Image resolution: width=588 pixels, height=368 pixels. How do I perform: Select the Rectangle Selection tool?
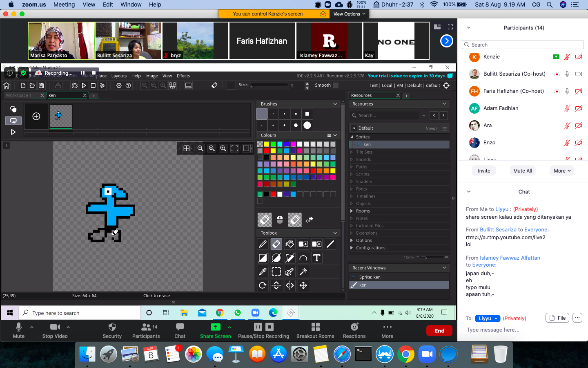click(x=276, y=272)
